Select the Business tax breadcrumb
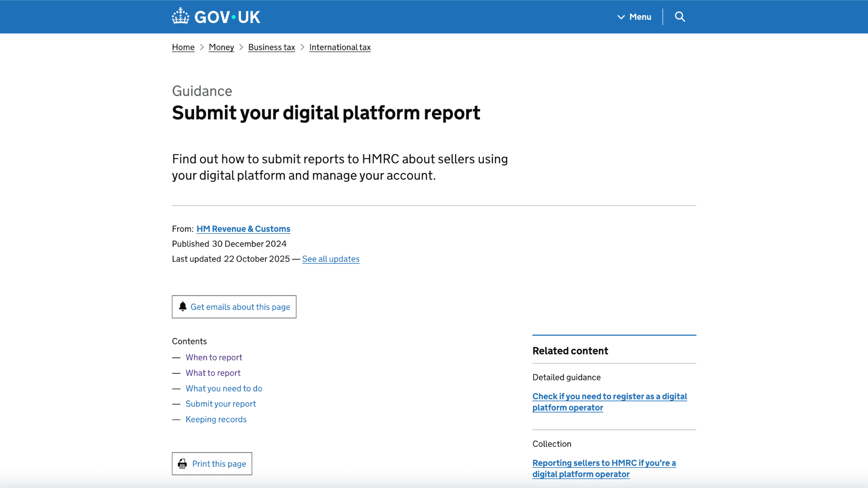 click(271, 47)
